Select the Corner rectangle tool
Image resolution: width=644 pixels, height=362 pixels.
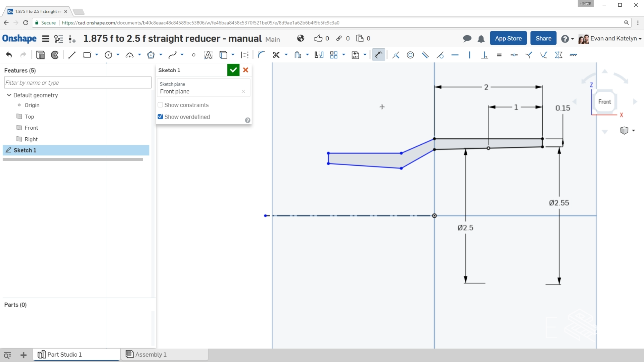tap(87, 55)
